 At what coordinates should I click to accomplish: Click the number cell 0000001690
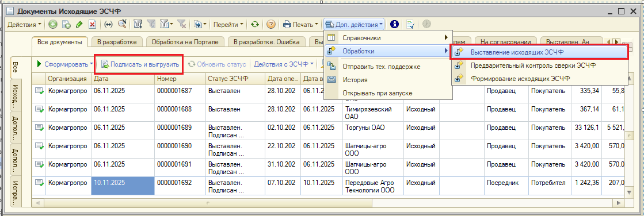[x=180, y=149]
